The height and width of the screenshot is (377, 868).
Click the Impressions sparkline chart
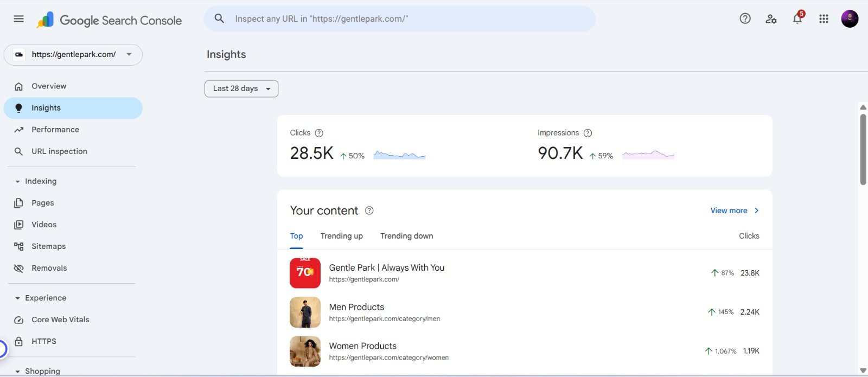[x=648, y=155]
